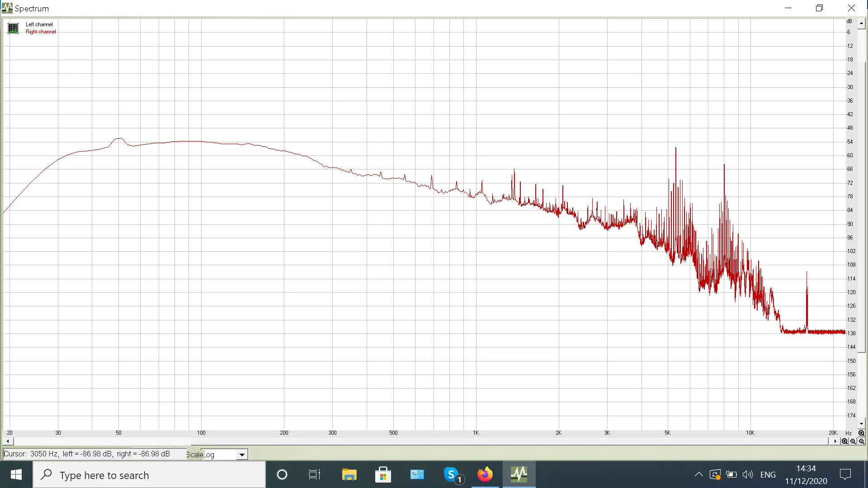Open Microsoft Store from the taskbar
This screenshot has height=488, width=868.
[383, 475]
